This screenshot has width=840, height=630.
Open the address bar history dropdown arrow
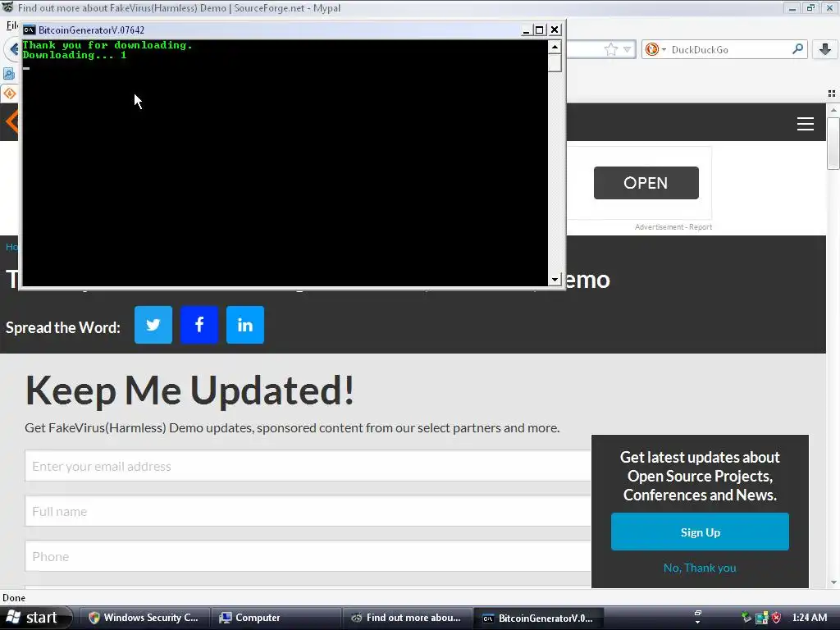[x=627, y=50]
